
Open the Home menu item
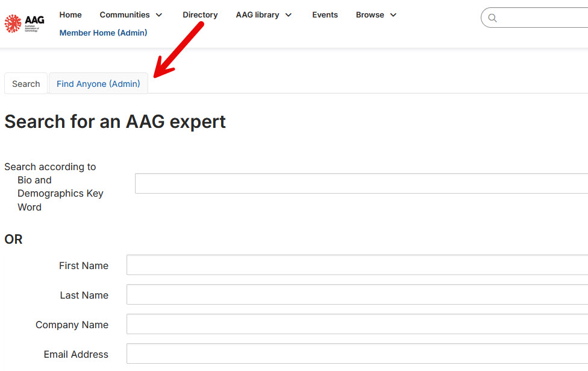[70, 14]
